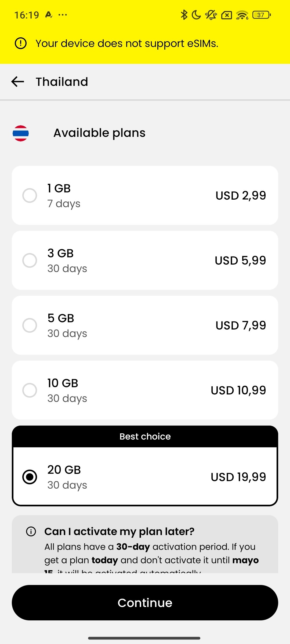Screen dimensions: 290x644
Task: Tap the Best choice header banner
Action: (x=145, y=436)
